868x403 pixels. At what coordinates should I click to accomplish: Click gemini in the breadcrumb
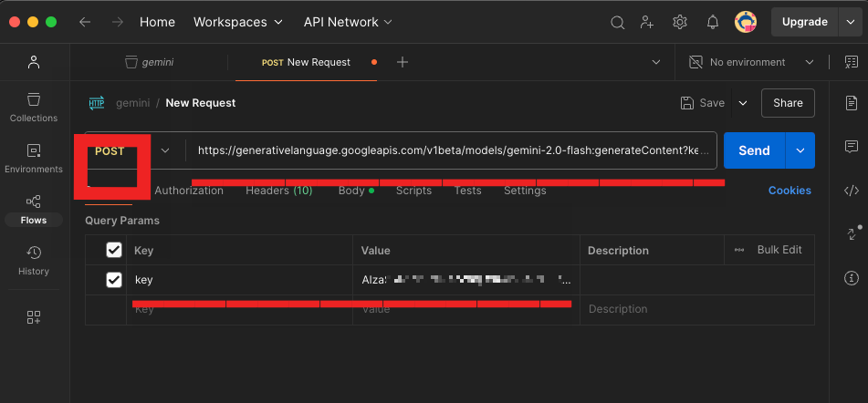(x=133, y=103)
